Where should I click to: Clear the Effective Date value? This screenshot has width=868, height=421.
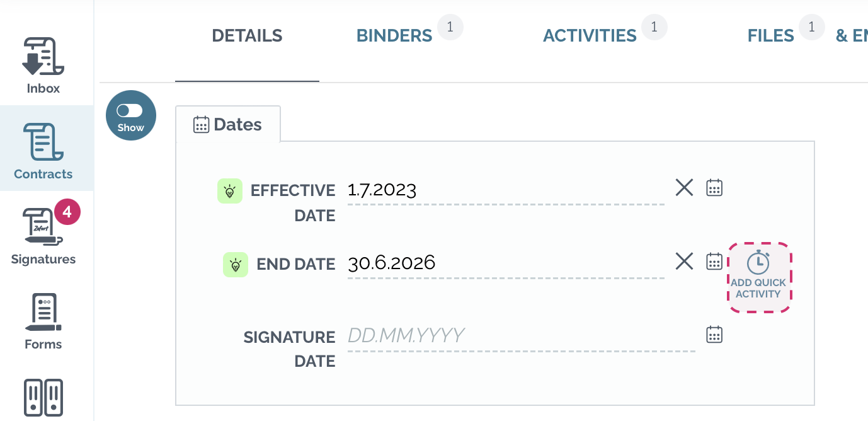click(x=684, y=188)
